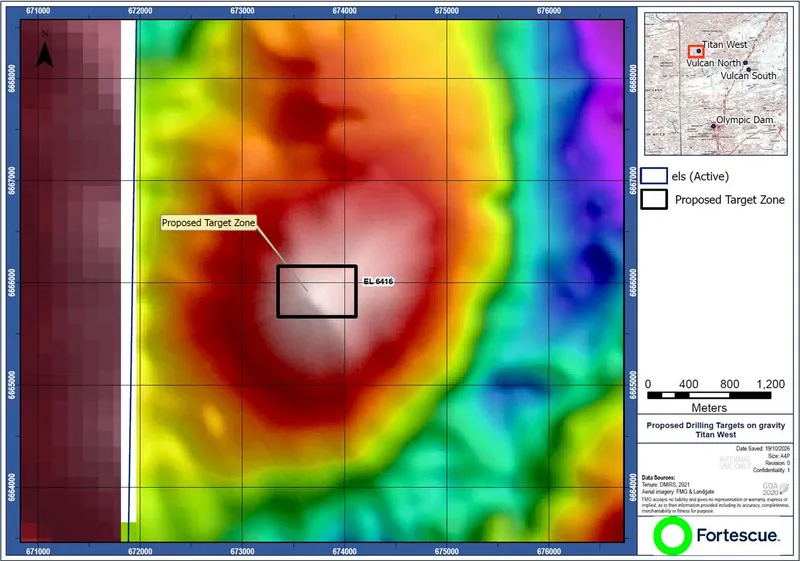Click the Revision: 0 text
The image size is (800, 561).
coord(778,463)
